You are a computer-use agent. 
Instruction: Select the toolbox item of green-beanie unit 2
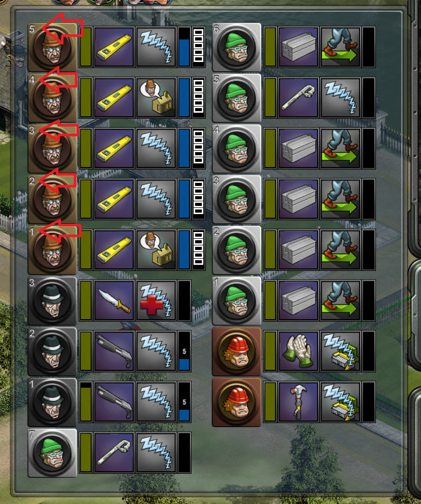point(298,250)
